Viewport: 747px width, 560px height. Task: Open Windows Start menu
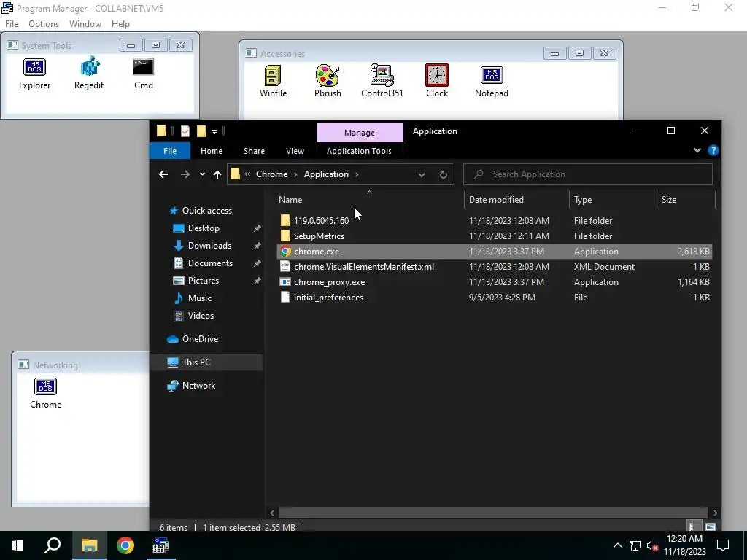(18, 545)
